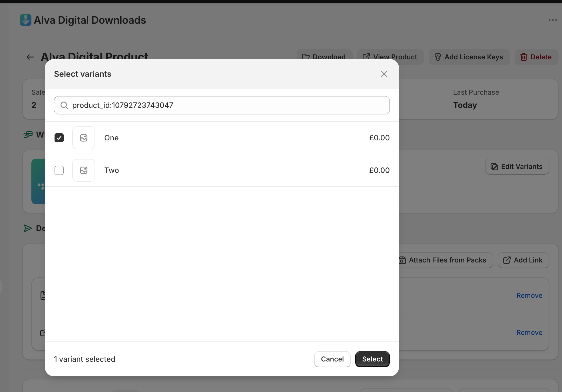Click the second Remove link
This screenshot has height=392, width=562.
click(x=529, y=333)
